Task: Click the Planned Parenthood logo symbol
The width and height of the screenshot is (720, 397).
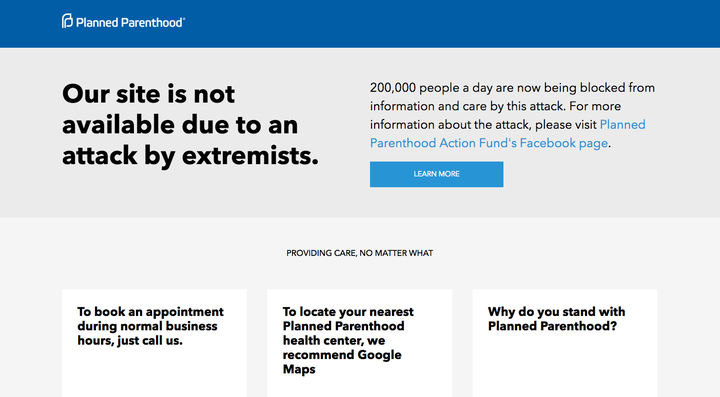Action: 67,21
